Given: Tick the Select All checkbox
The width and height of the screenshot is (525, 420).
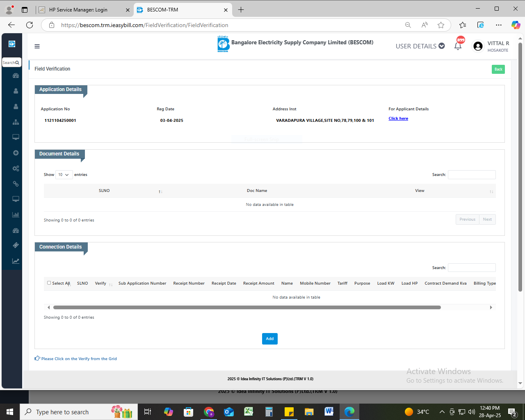Looking at the screenshot, I should 49,283.
